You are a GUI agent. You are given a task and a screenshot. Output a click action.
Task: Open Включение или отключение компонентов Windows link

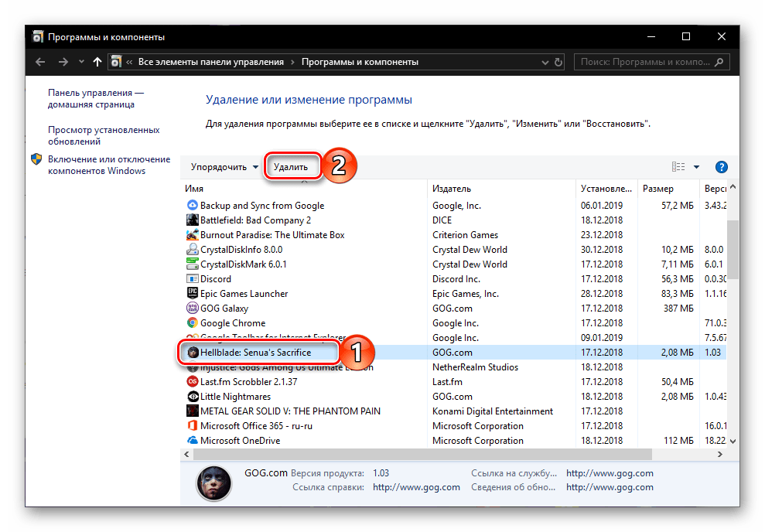pyautogui.click(x=109, y=165)
